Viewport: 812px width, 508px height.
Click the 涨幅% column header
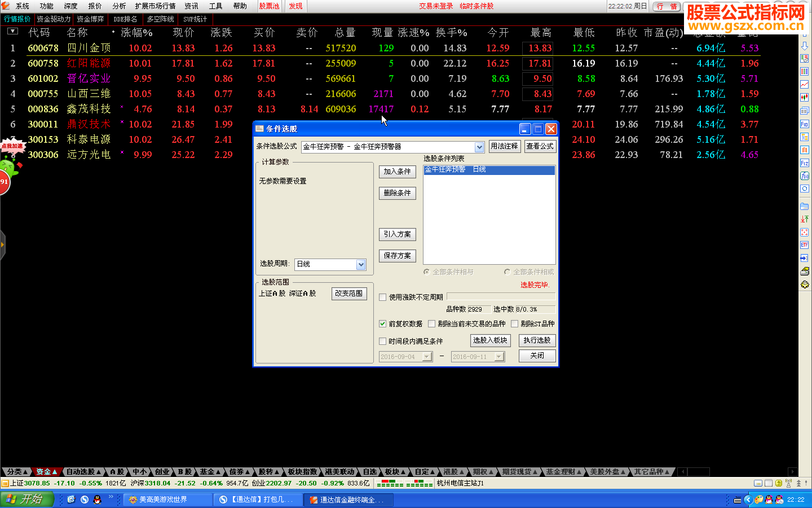point(136,33)
